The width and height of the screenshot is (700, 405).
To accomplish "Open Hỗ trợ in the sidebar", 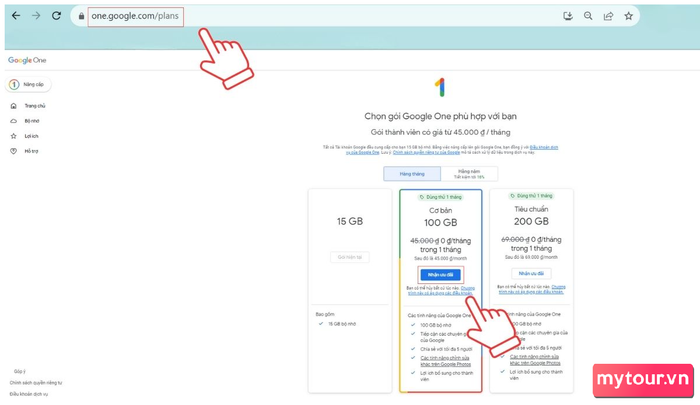I will click(31, 151).
